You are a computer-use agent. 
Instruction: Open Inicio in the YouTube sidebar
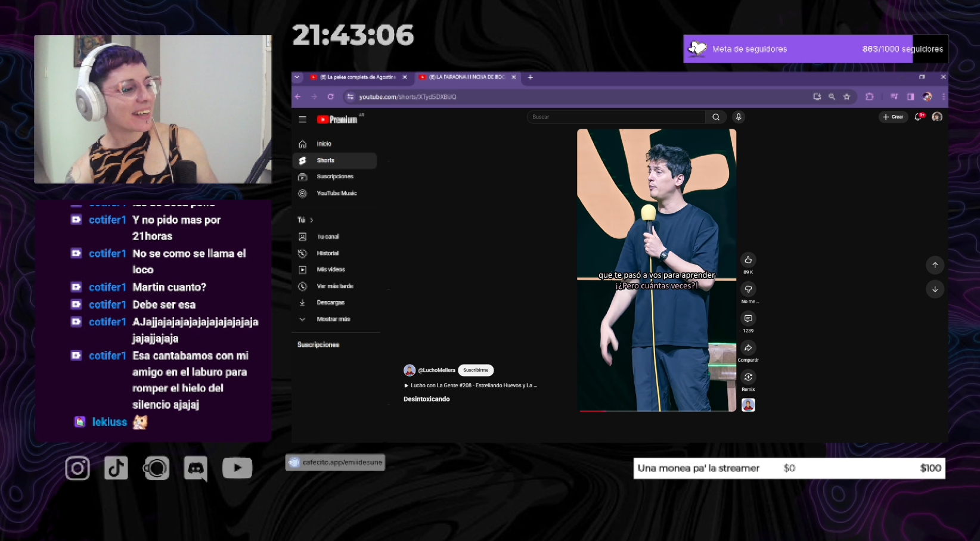pos(334,144)
